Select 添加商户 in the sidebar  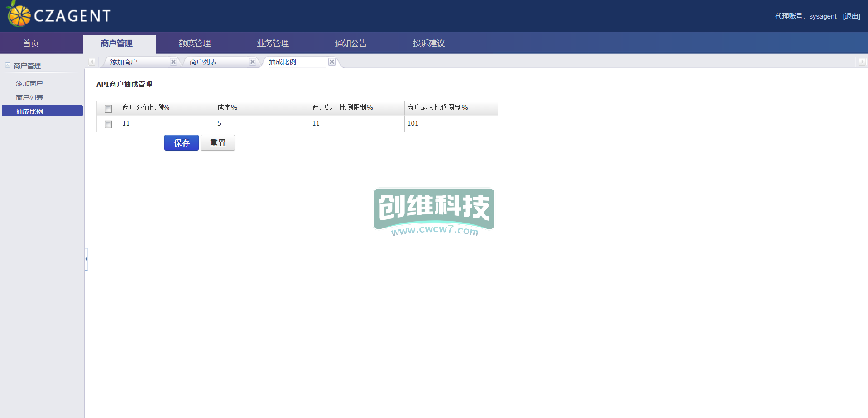coord(29,84)
